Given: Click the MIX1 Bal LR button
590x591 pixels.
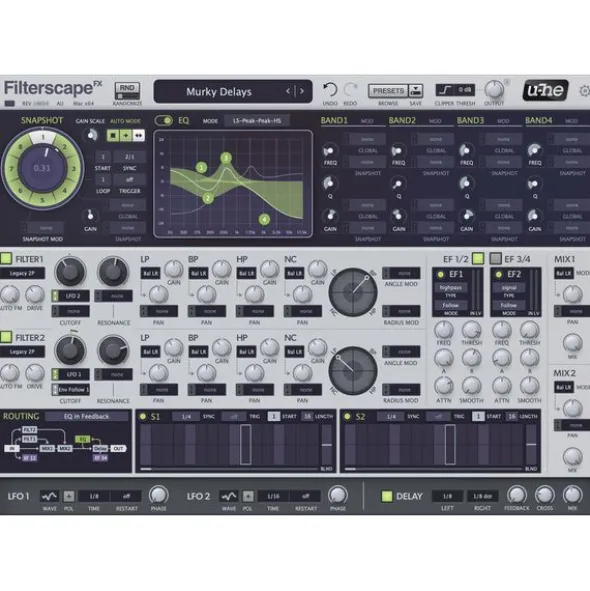Looking at the screenshot, I should click(564, 273).
